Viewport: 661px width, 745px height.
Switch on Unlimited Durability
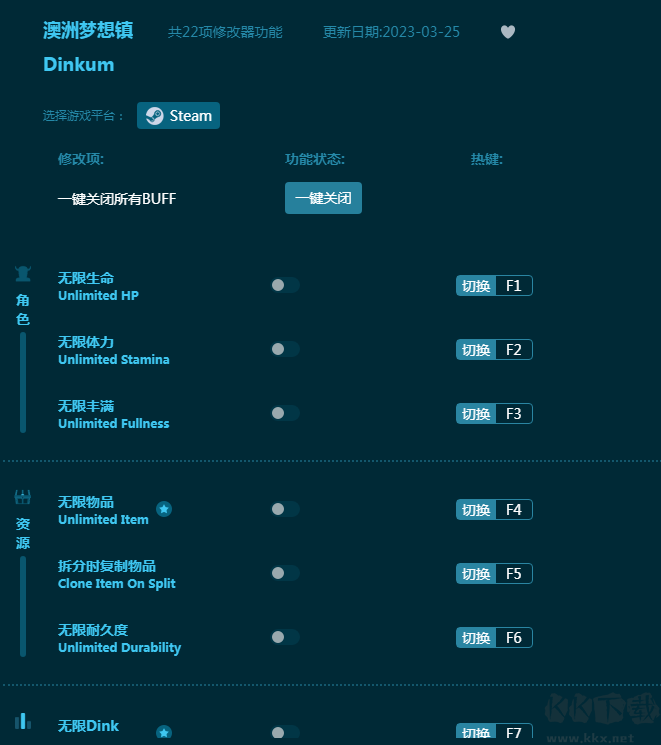[x=285, y=637]
